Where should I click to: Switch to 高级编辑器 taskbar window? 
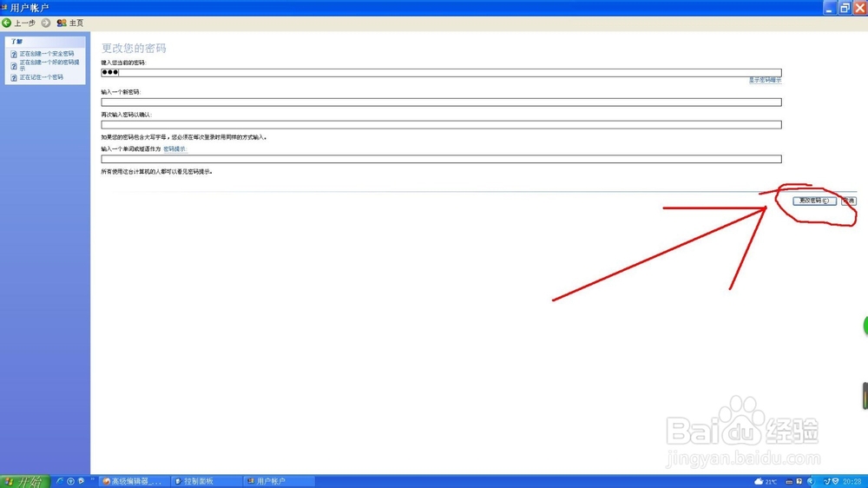coord(134,481)
